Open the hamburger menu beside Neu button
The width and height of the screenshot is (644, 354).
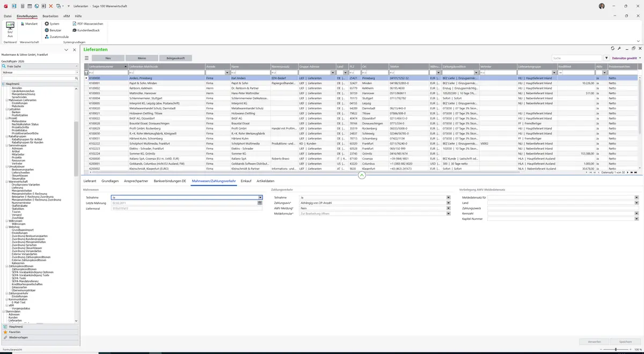click(x=86, y=58)
